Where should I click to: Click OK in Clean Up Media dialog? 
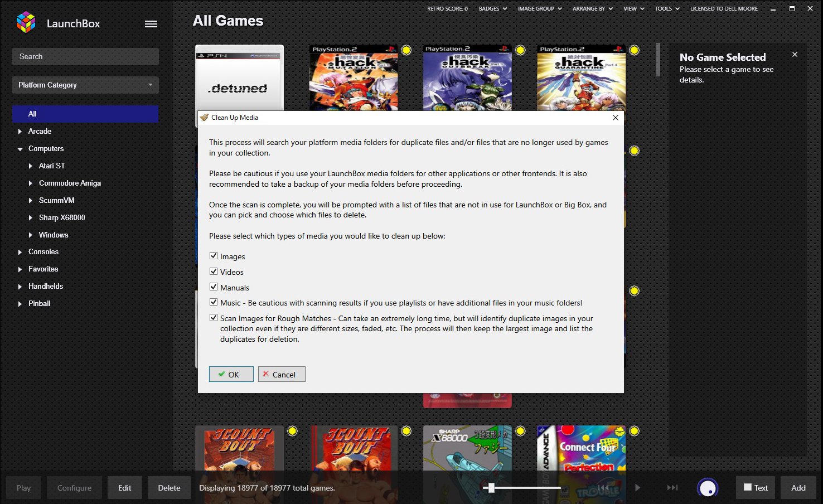click(231, 374)
